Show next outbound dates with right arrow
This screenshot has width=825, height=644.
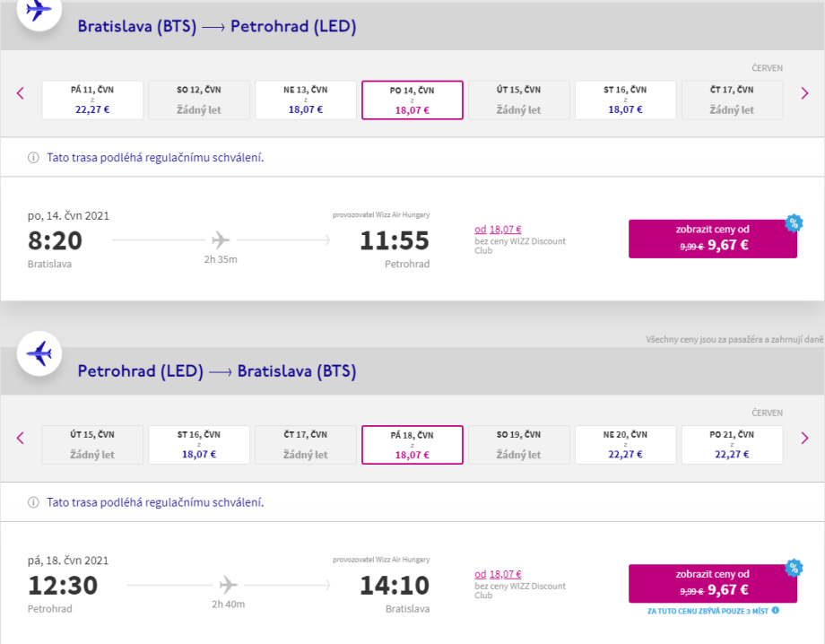804,92
